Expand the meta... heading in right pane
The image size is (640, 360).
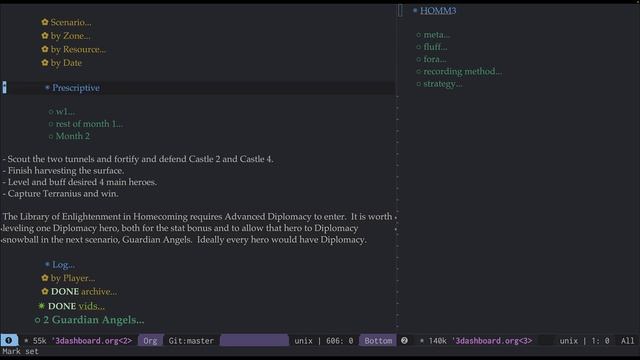[437, 35]
